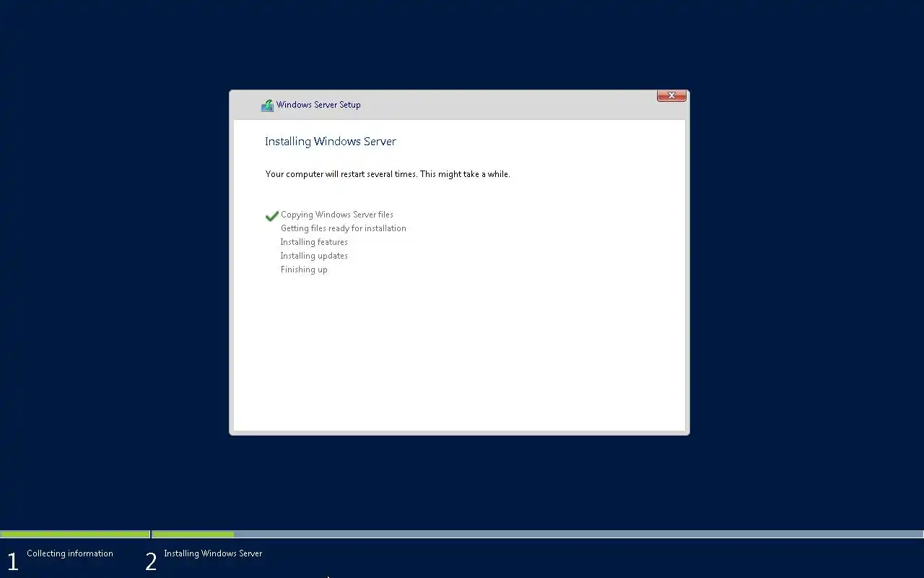Click 'Your computer will restart several times' text

(388, 174)
